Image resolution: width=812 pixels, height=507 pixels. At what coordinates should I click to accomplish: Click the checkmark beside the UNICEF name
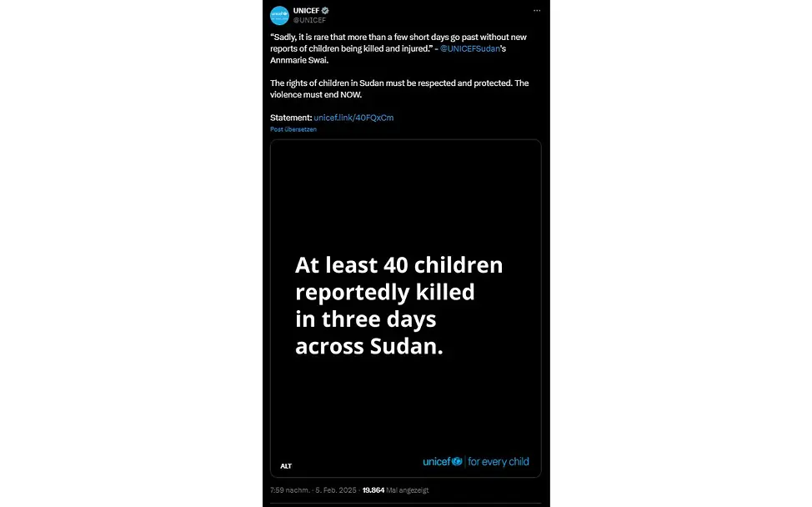(326, 9)
